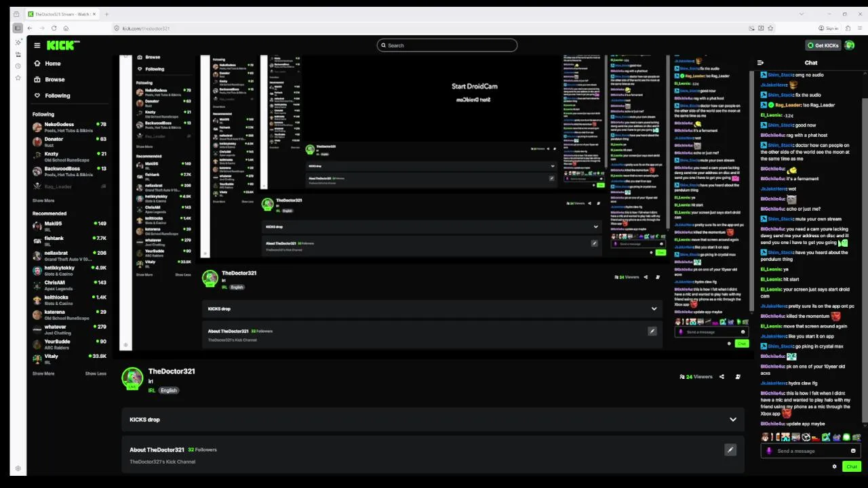This screenshot has width=868, height=488.
Task: Open chat settings gear icon
Action: (834, 466)
